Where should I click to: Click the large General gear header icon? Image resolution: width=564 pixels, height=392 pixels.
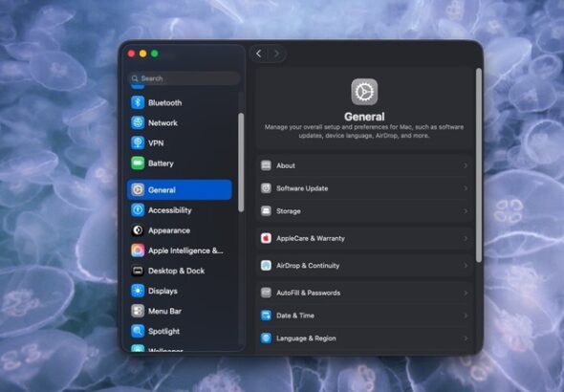pyautogui.click(x=364, y=92)
